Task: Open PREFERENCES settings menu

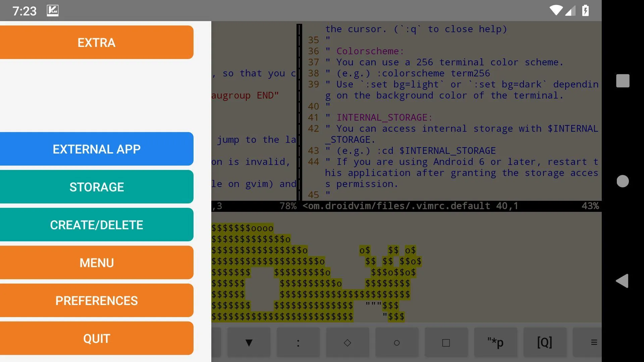Action: (96, 301)
